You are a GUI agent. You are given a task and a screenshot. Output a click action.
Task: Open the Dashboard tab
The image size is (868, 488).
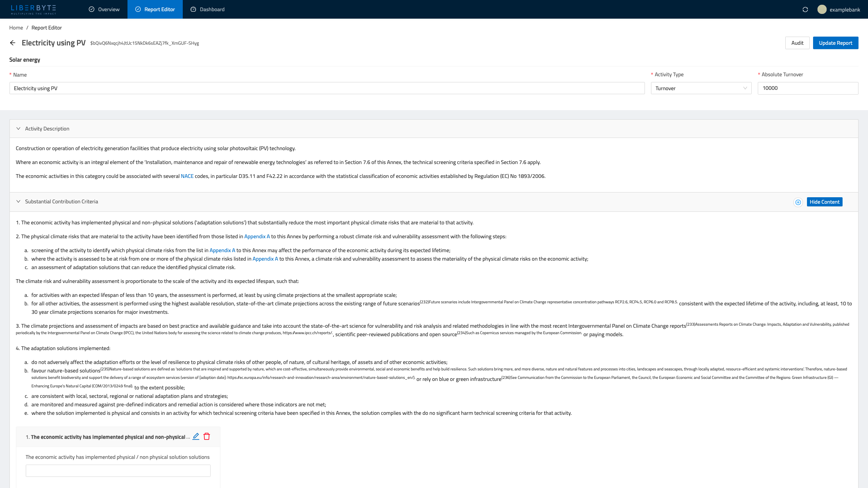pos(208,9)
